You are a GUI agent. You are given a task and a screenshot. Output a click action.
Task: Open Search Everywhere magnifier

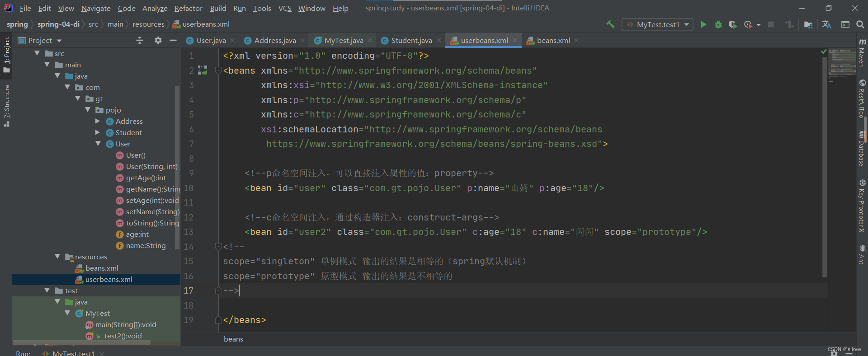click(x=860, y=24)
